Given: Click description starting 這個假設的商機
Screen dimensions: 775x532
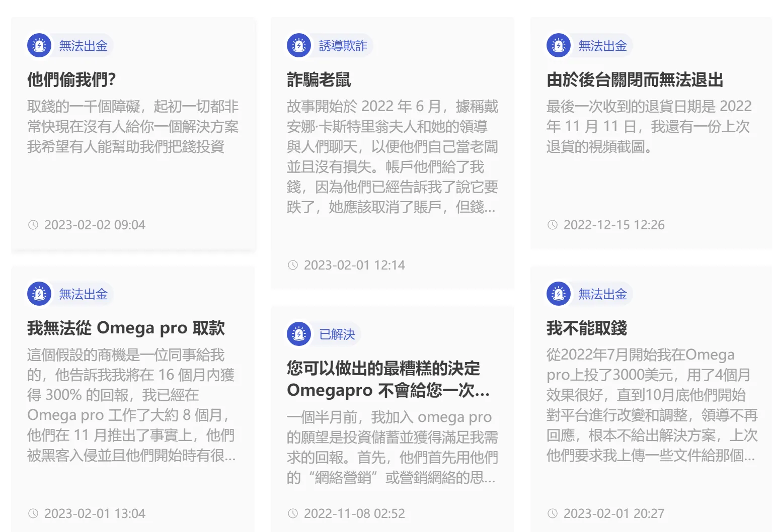Looking at the screenshot, I should (131, 405).
